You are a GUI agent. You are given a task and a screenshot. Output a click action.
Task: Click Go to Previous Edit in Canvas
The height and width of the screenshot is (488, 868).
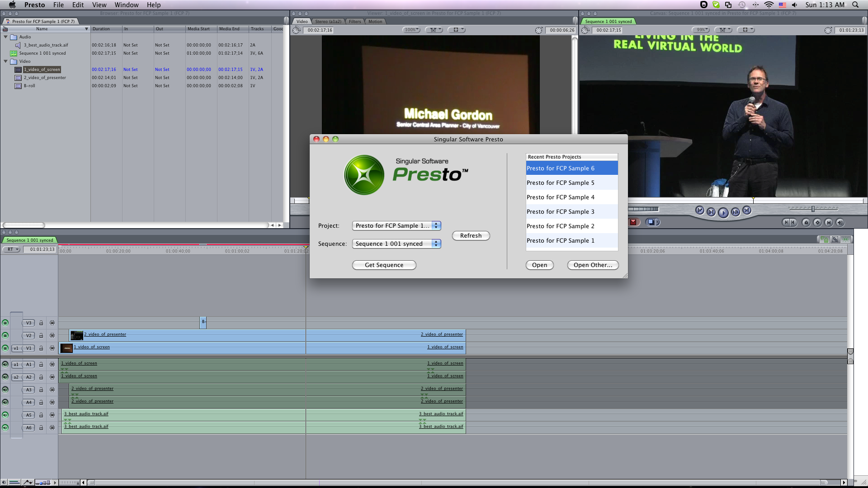tap(699, 211)
